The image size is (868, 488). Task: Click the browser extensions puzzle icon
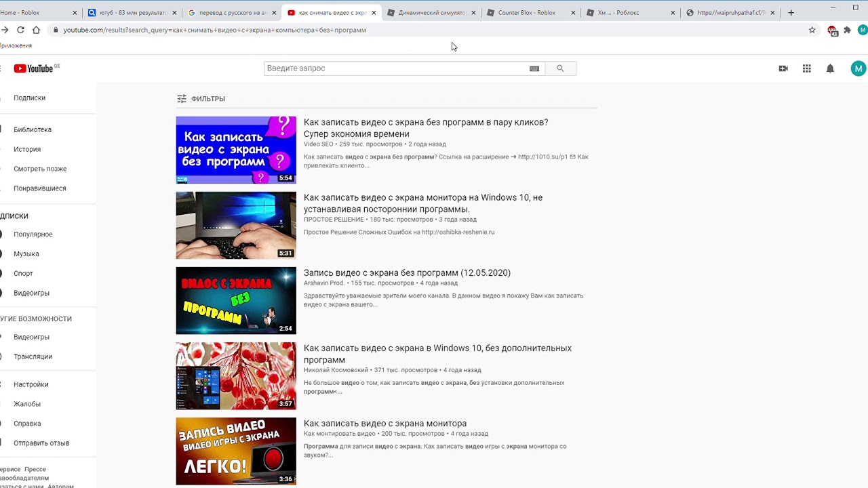(x=847, y=30)
